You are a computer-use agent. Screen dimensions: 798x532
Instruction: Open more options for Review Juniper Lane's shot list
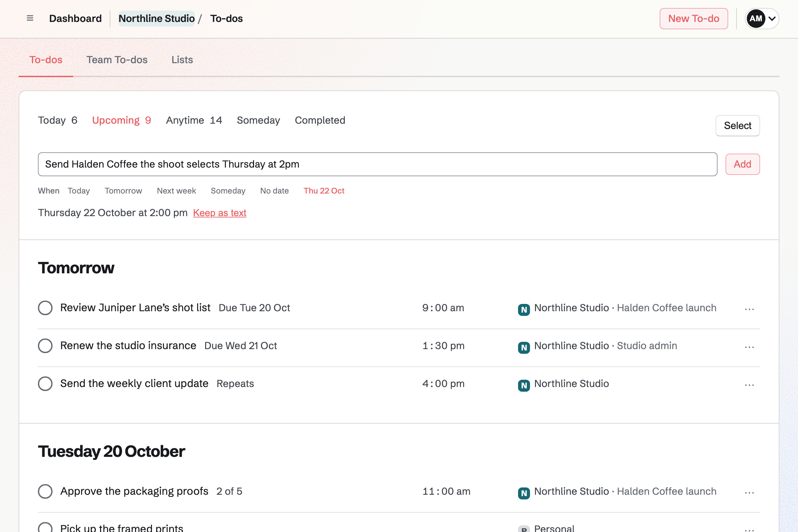pyautogui.click(x=749, y=309)
